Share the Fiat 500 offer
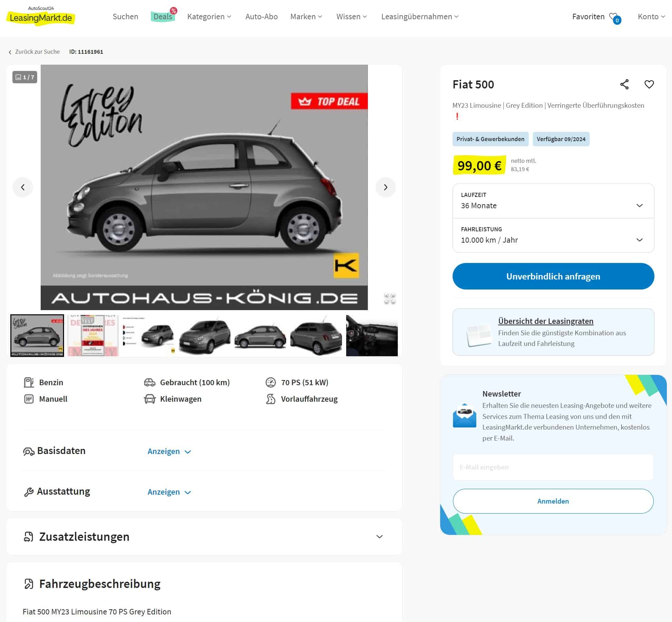The image size is (672, 622). point(624,84)
